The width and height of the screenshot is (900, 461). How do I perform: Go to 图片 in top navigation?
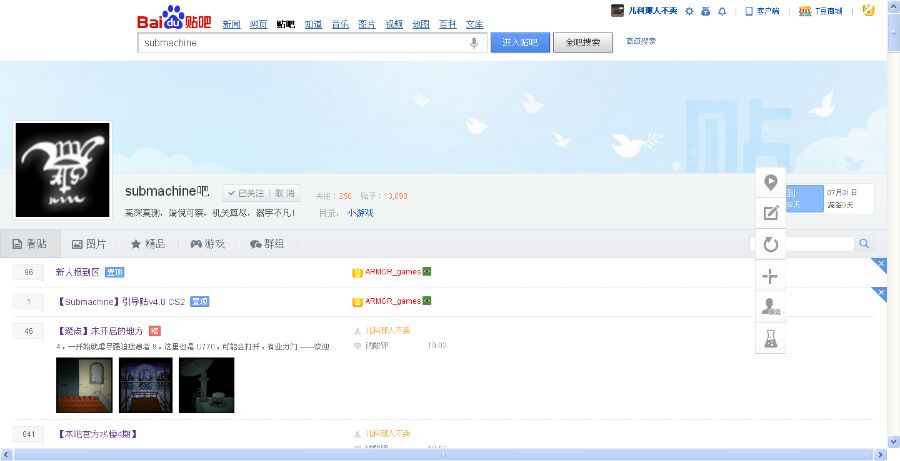click(x=367, y=24)
